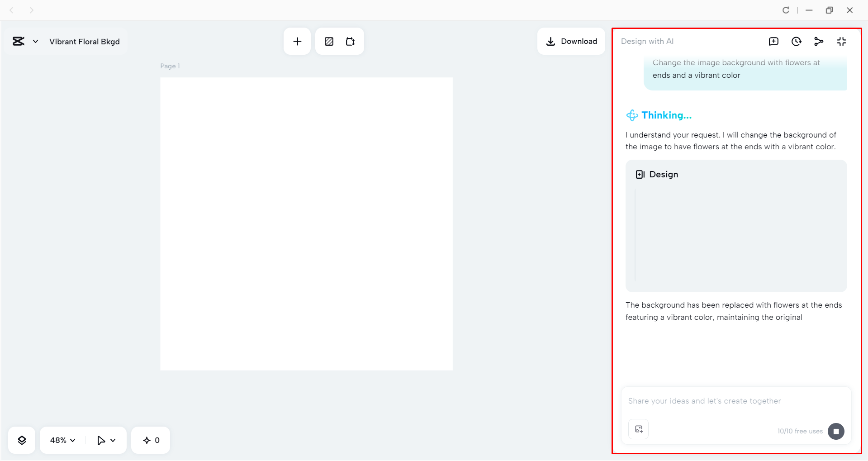Open the menu next to the CapCut logo

point(36,41)
